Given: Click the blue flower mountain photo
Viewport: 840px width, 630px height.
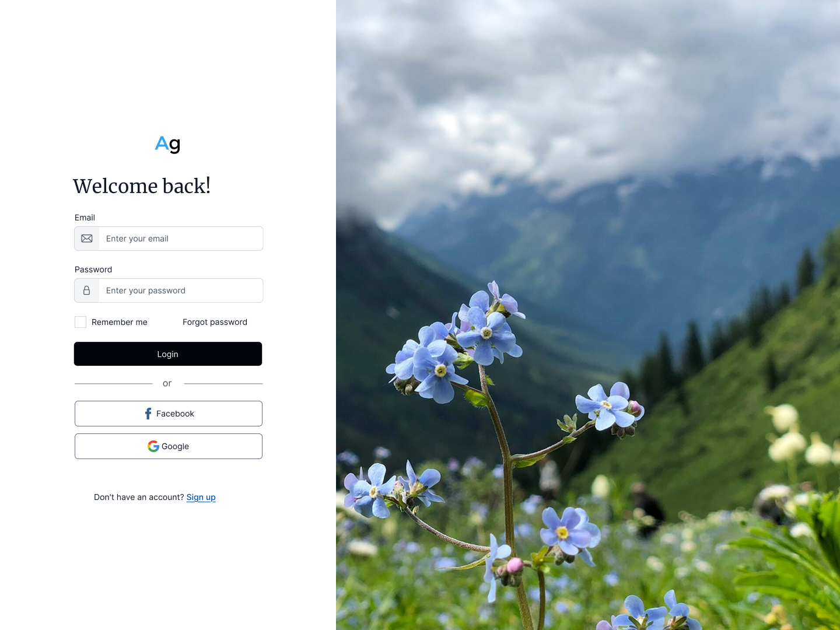Looking at the screenshot, I should [588, 315].
